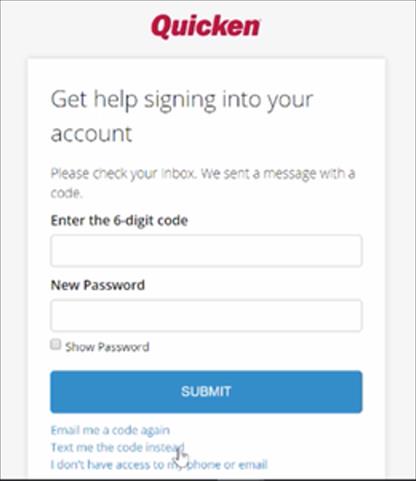Request the verification code by text message
This screenshot has height=481, width=416.
click(117, 447)
